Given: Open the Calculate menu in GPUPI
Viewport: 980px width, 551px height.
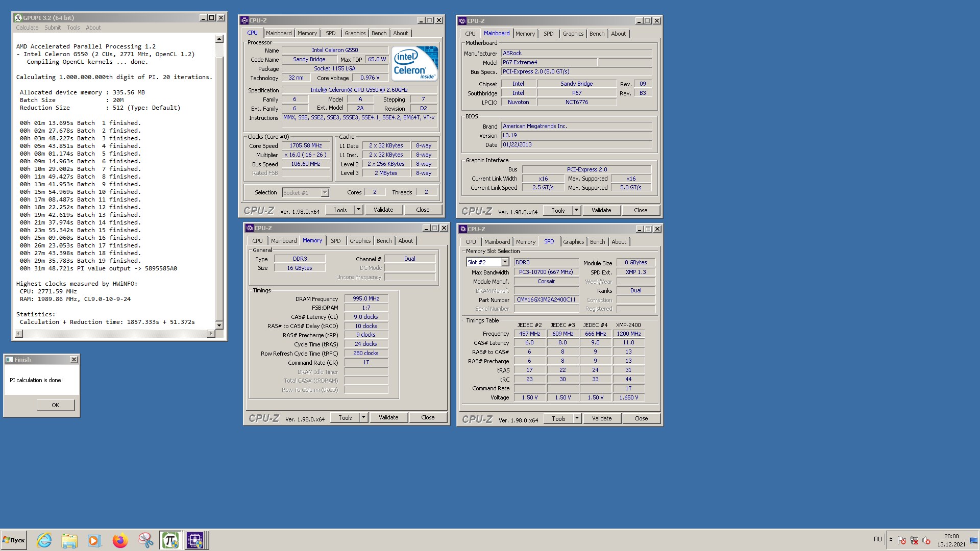Looking at the screenshot, I should click(x=27, y=28).
